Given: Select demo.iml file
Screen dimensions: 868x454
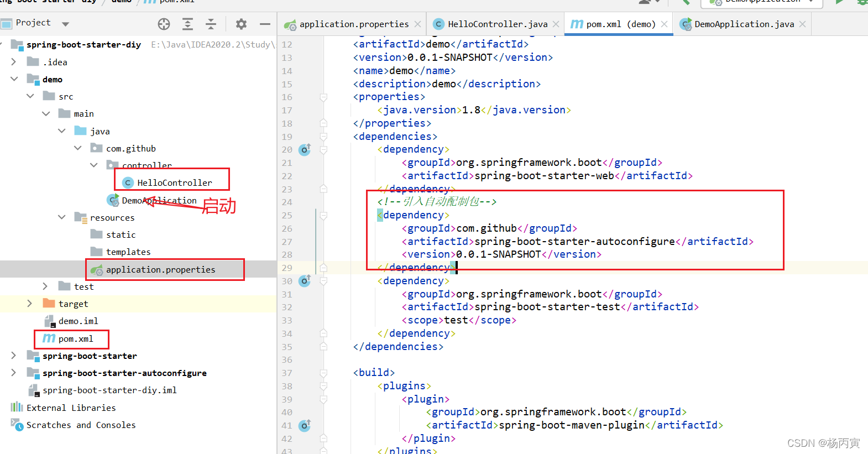Looking at the screenshot, I should (78, 321).
